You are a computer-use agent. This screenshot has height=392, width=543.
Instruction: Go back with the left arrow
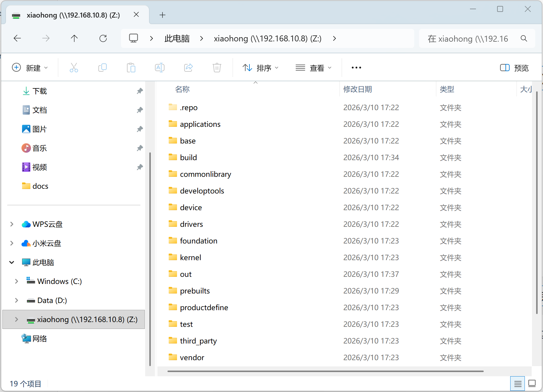(x=17, y=38)
